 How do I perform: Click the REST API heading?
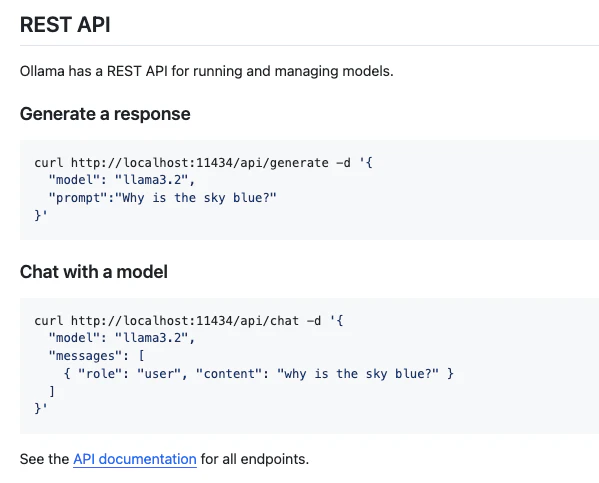click(65, 25)
